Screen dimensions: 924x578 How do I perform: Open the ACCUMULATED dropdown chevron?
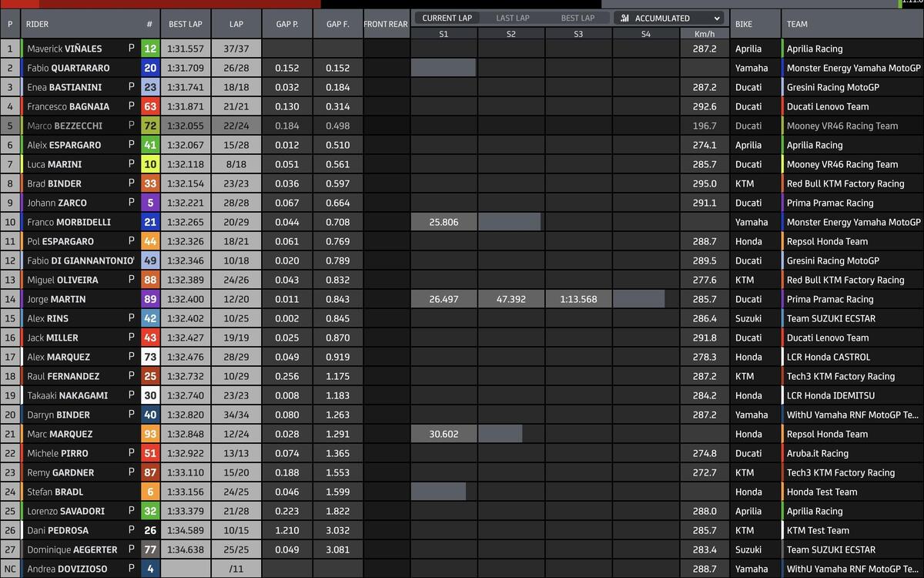(717, 18)
